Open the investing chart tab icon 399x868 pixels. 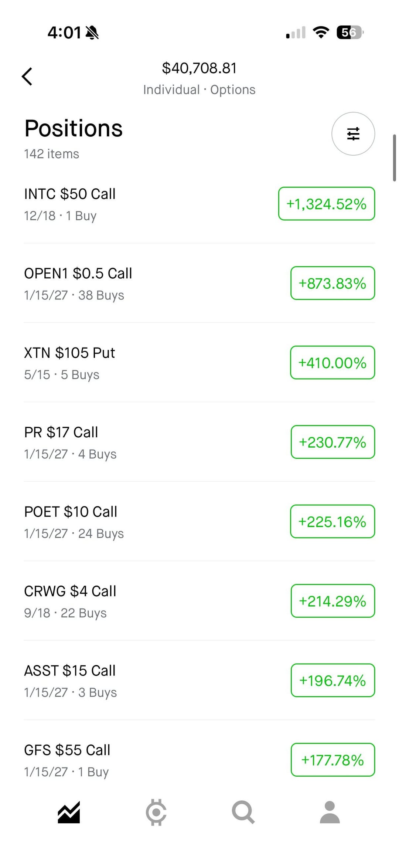click(x=69, y=812)
